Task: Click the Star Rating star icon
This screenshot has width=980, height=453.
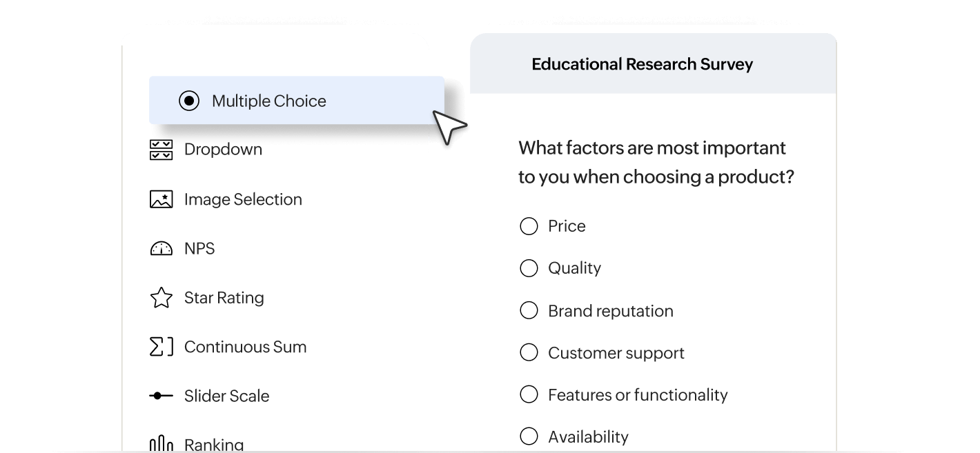Action: (x=161, y=298)
